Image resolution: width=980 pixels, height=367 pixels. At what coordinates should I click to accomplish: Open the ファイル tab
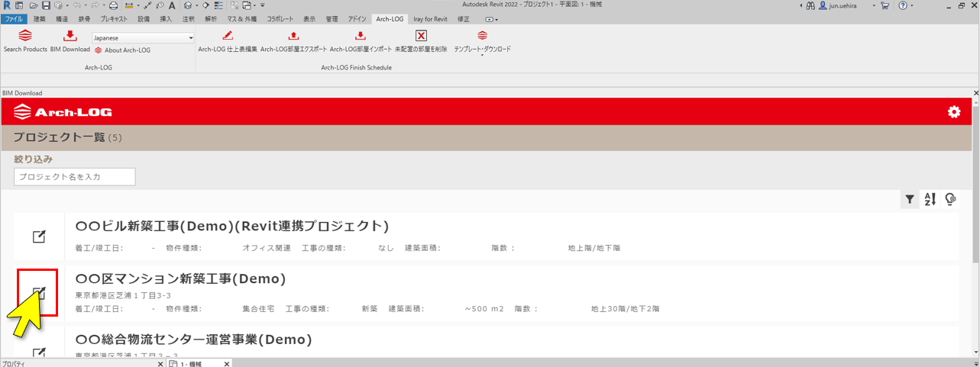[15, 19]
